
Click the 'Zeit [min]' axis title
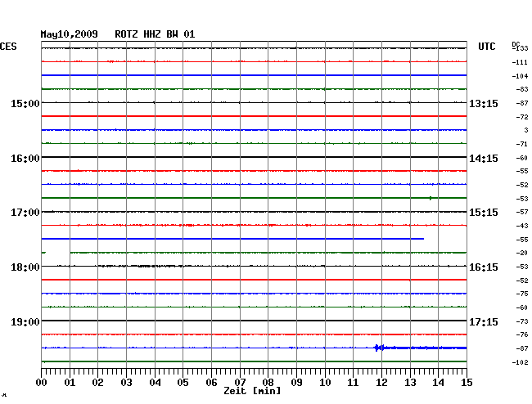tap(252, 391)
